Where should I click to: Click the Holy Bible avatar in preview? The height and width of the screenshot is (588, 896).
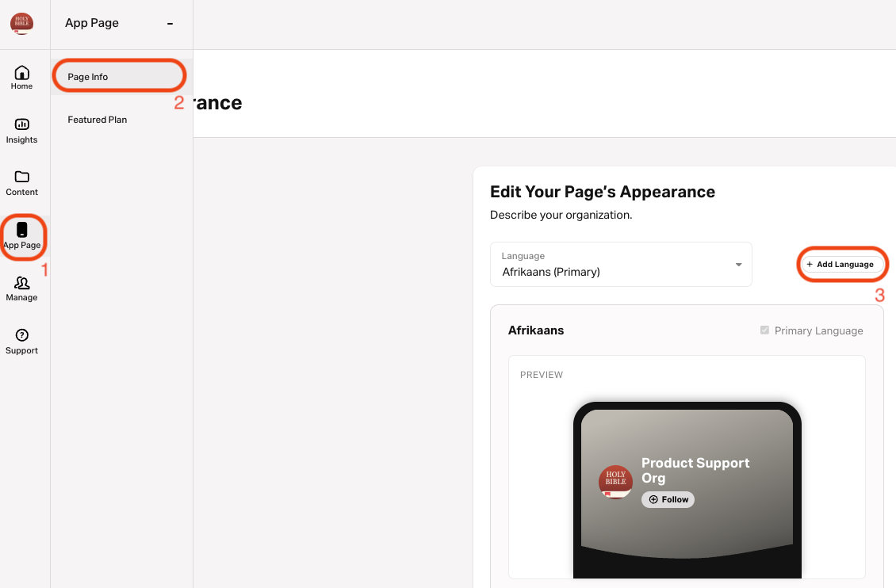[x=615, y=481]
